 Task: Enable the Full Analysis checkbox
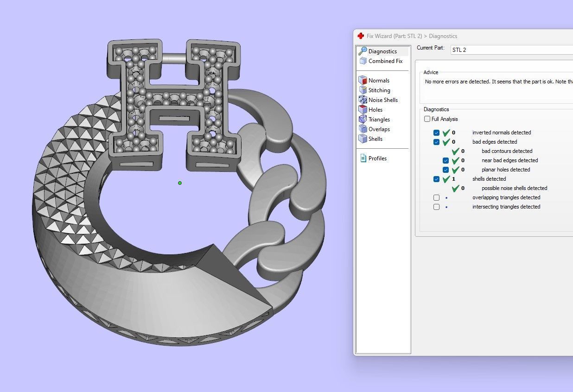[427, 119]
